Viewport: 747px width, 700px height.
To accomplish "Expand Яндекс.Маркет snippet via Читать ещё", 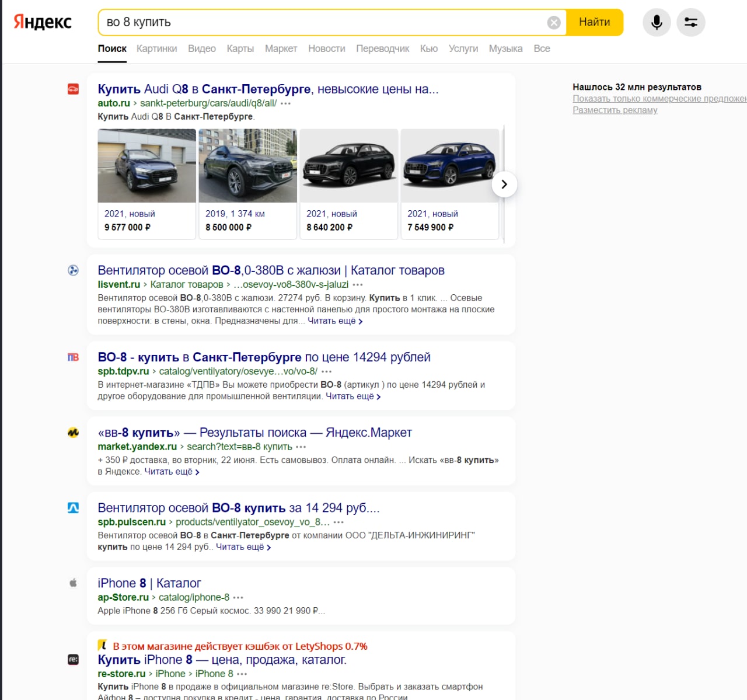I will 172,472.
